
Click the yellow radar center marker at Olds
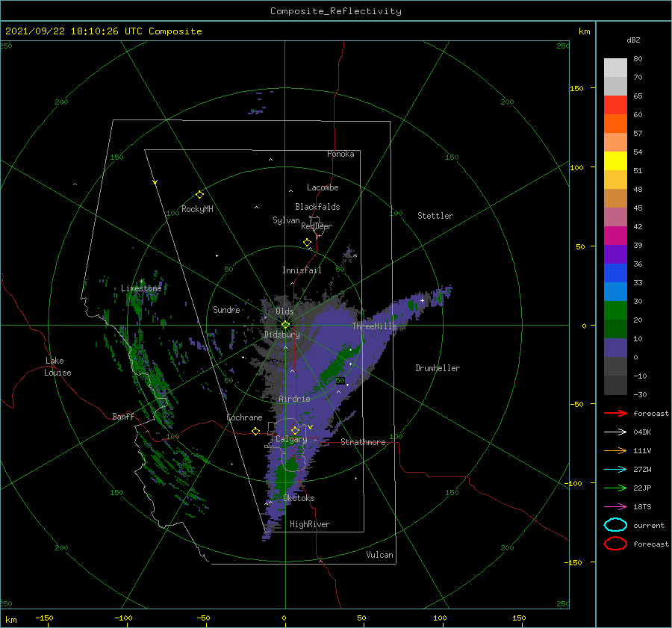(x=285, y=325)
